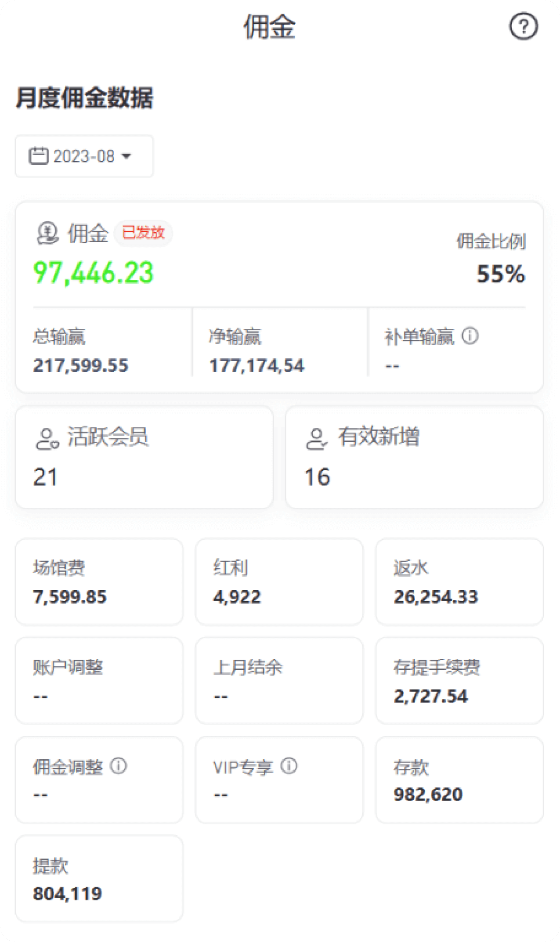Click the 活跃会员 user icon
The image size is (560, 942).
[x=47, y=439]
